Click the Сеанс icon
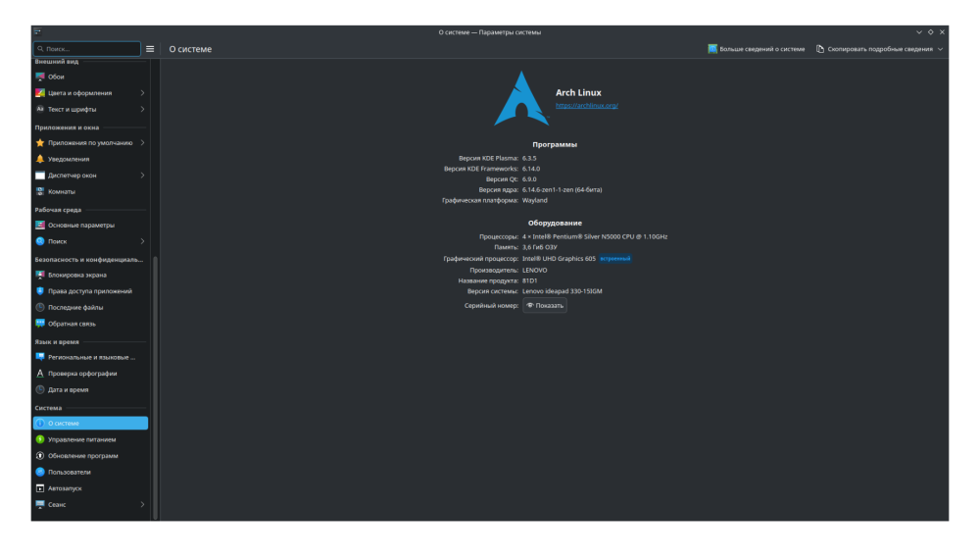The image size is (980, 558). coord(40,504)
